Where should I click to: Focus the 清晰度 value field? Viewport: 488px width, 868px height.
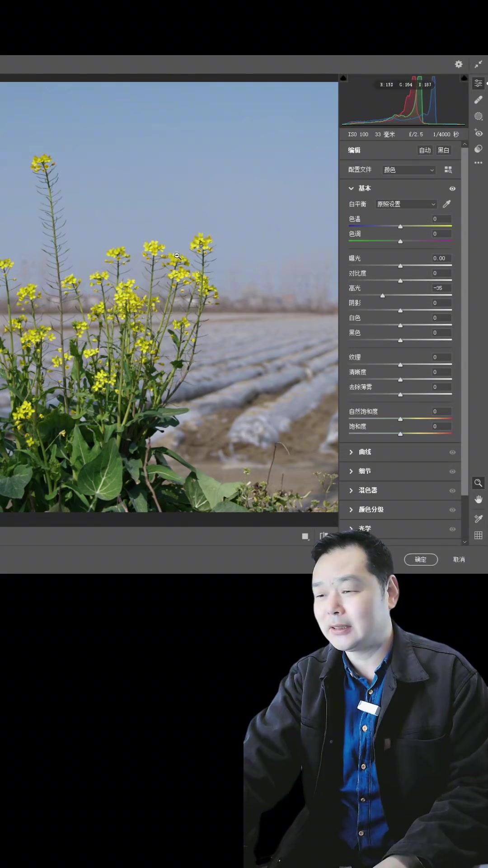tap(441, 372)
